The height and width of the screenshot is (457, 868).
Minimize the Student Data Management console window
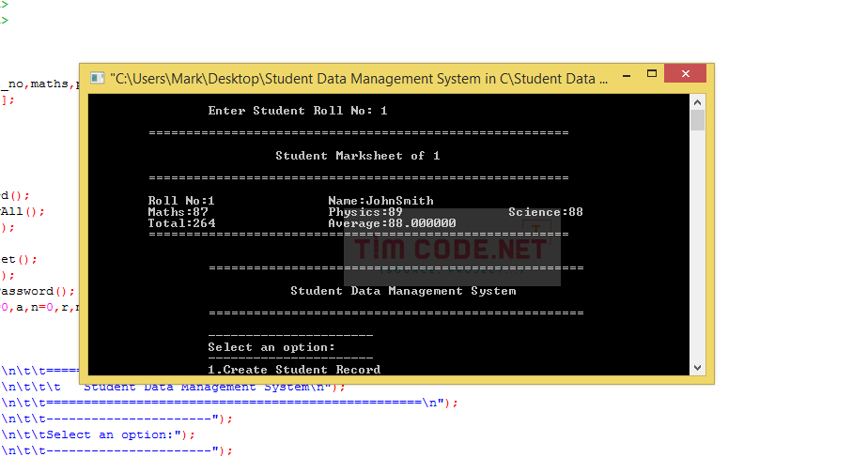[626, 75]
